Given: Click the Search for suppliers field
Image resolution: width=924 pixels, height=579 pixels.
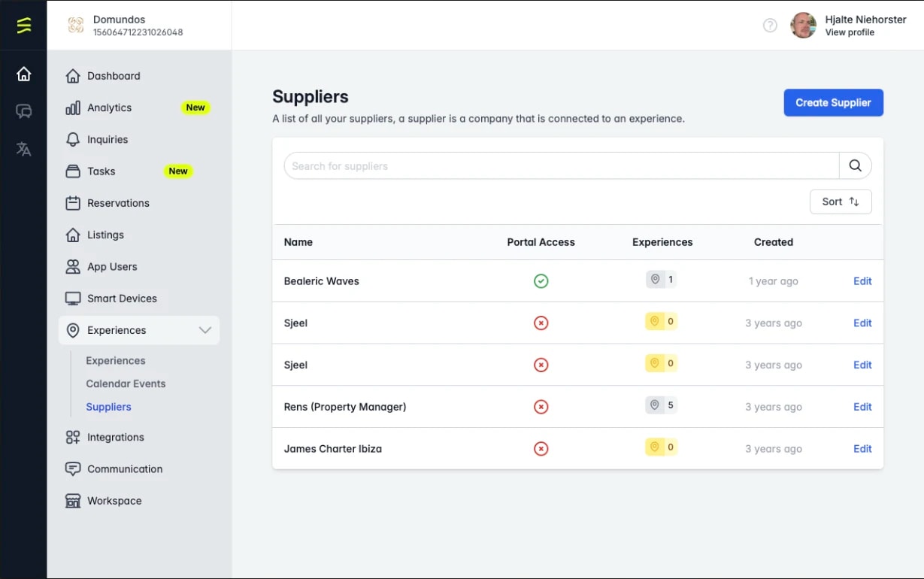Looking at the screenshot, I should coord(562,165).
